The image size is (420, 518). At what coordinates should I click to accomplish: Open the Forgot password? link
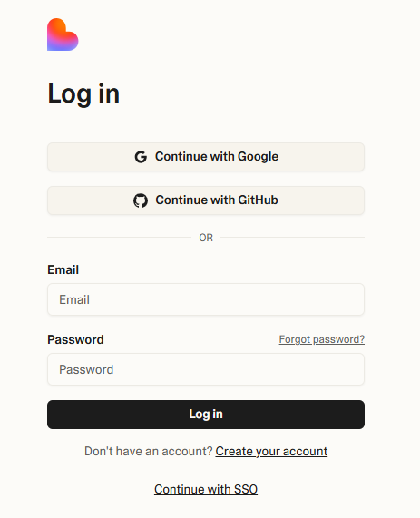click(321, 339)
